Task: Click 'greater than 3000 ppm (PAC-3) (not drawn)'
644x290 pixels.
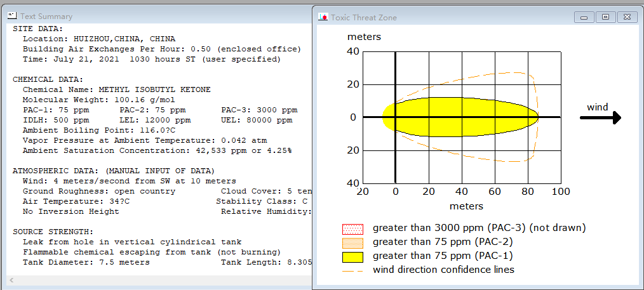Action: [x=480, y=228]
